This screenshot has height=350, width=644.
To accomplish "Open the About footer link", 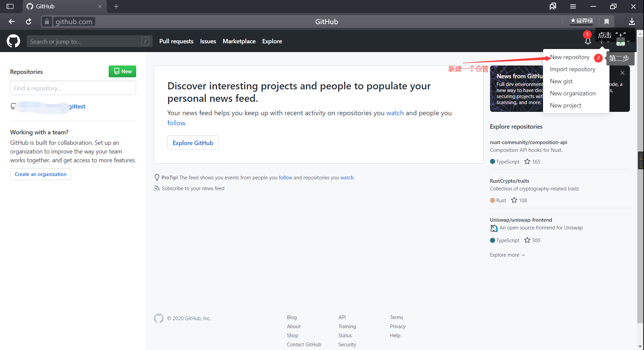I will coord(293,326).
